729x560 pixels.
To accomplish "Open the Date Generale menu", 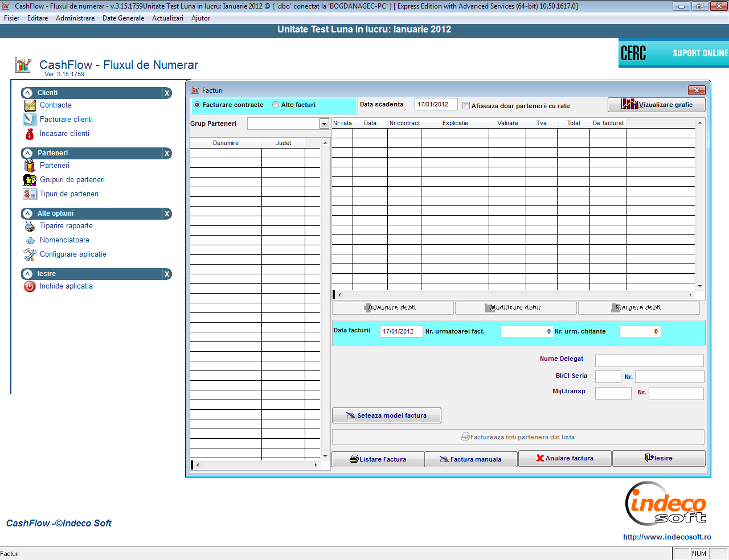I will click(123, 18).
